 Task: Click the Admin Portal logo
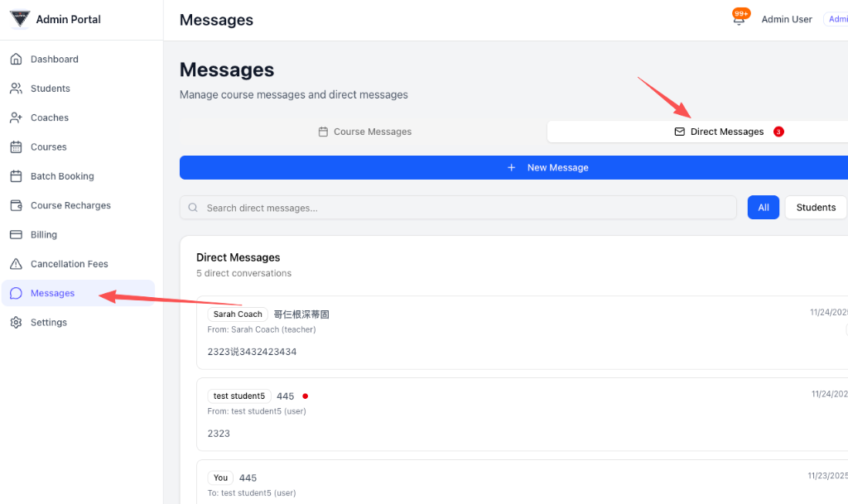tap(20, 18)
